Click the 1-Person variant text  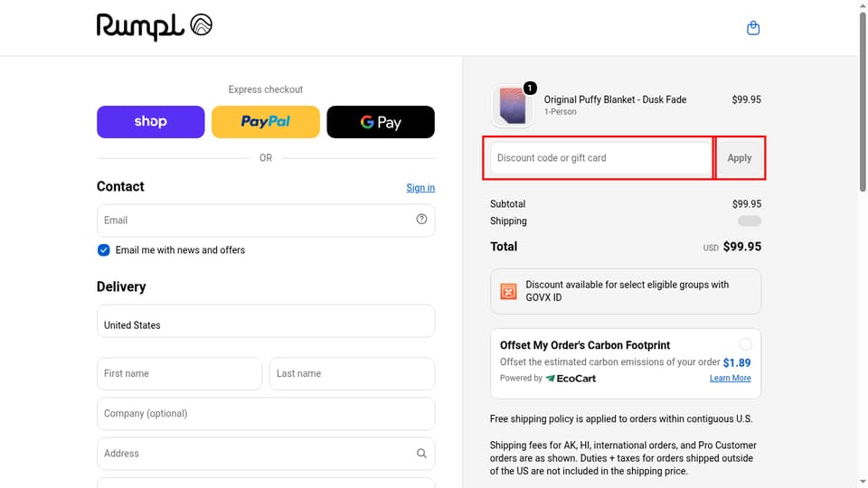pos(561,112)
